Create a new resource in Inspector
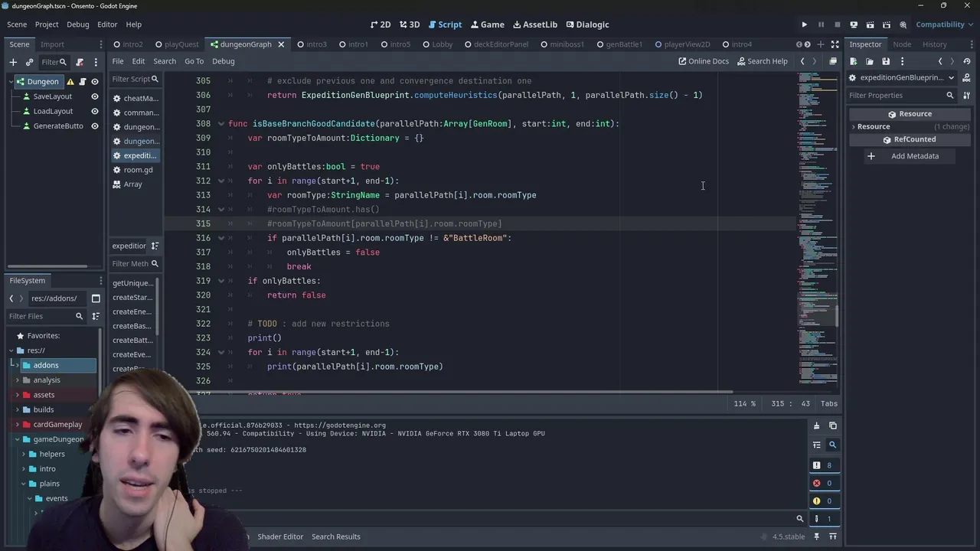 pos(854,61)
